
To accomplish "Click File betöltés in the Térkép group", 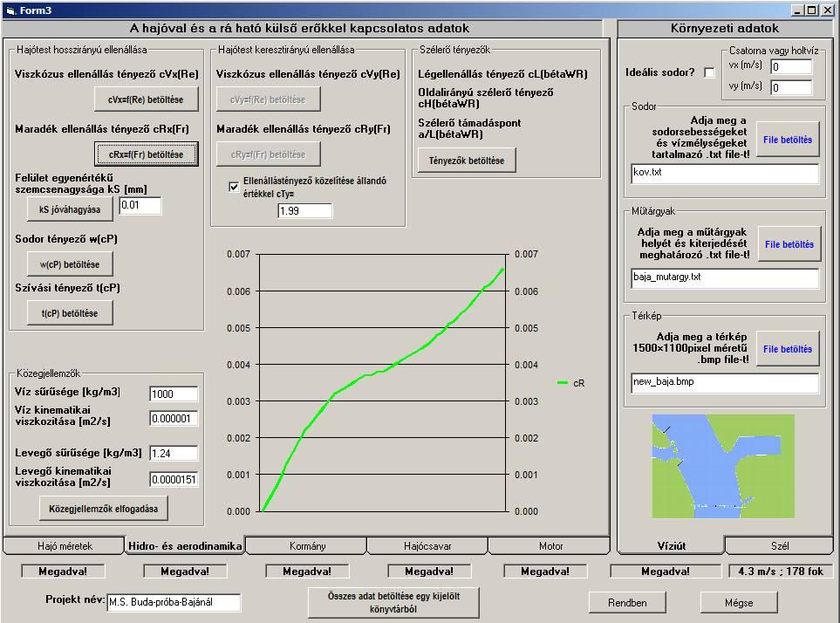I will point(788,349).
